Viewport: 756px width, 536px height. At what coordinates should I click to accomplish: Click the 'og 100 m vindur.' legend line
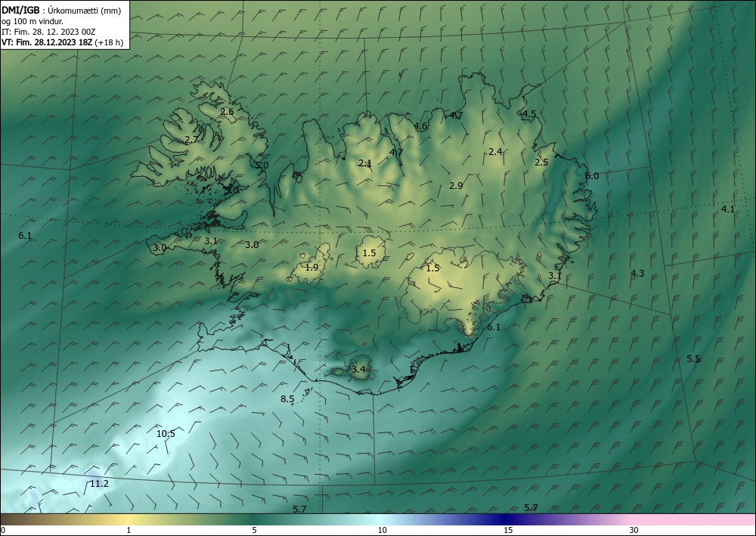33,21
